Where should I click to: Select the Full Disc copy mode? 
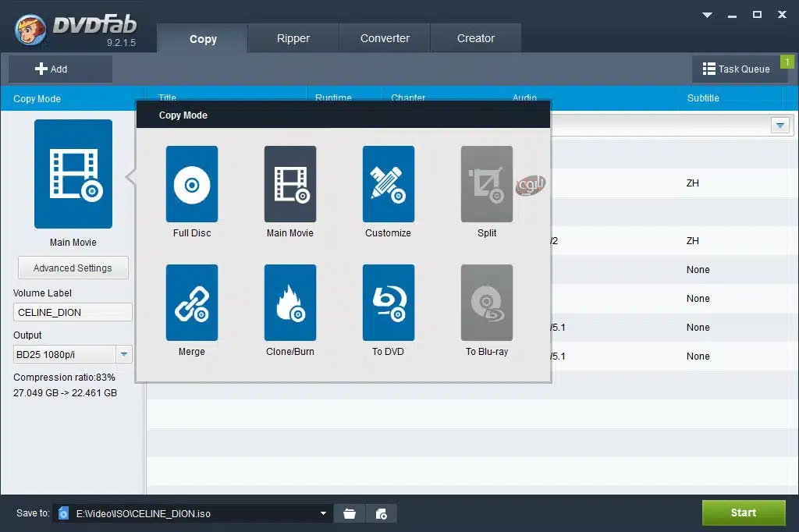click(192, 184)
